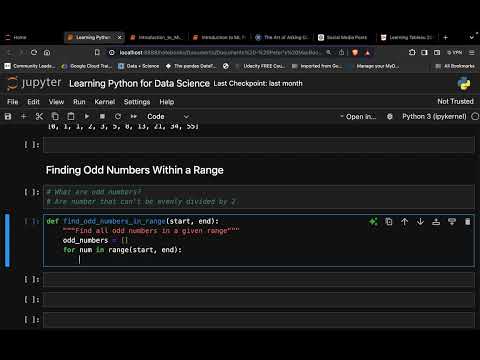This screenshot has height=360, width=480.
Task: Open the View menu
Action: pos(56,102)
